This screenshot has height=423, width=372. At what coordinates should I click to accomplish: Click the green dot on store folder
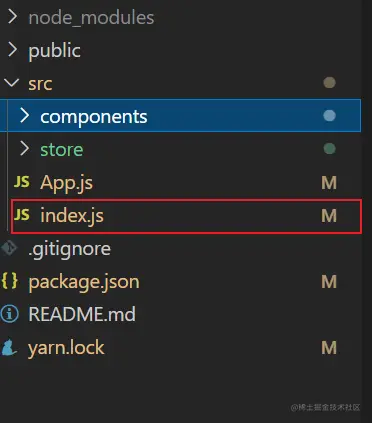329,149
